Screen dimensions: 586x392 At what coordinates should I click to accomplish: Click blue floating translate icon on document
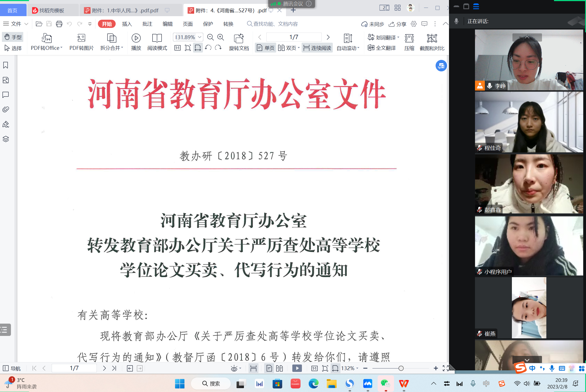441,66
